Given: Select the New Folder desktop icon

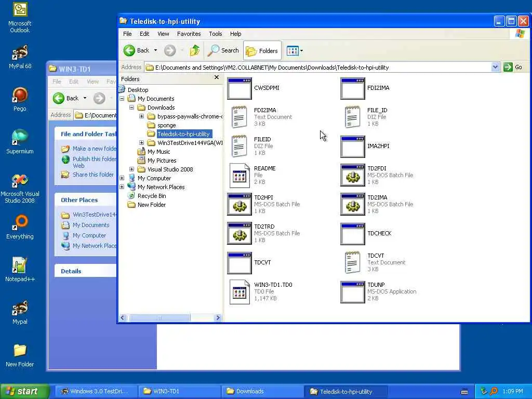Looking at the screenshot, I should tap(20, 355).
